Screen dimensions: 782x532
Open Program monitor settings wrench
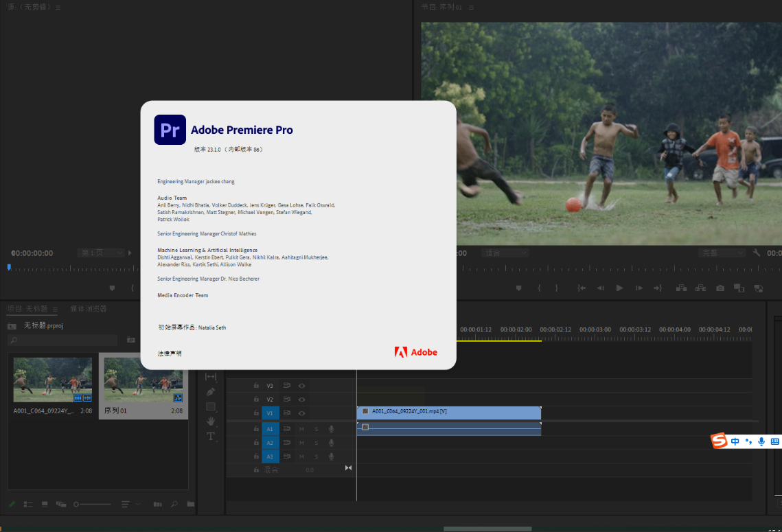click(x=757, y=253)
